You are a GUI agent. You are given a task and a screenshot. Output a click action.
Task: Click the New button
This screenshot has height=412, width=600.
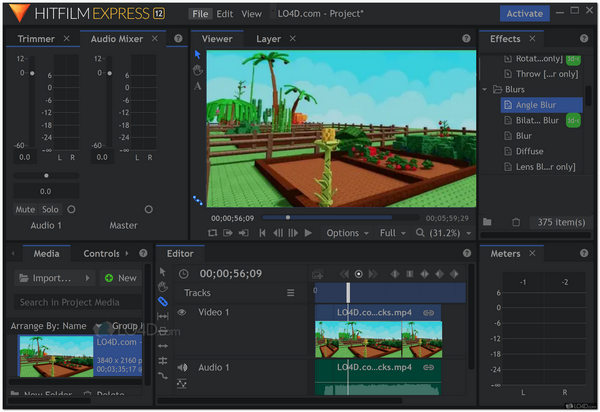pyautogui.click(x=121, y=278)
